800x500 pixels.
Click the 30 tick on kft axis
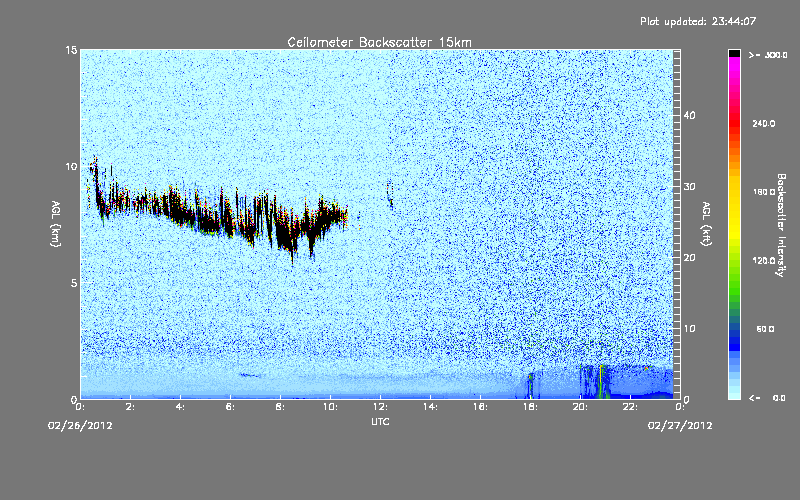[x=689, y=186]
